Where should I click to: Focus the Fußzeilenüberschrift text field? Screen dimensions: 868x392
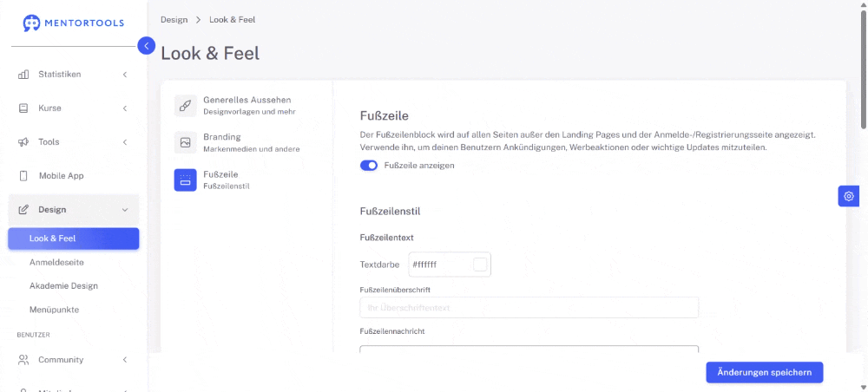529,307
